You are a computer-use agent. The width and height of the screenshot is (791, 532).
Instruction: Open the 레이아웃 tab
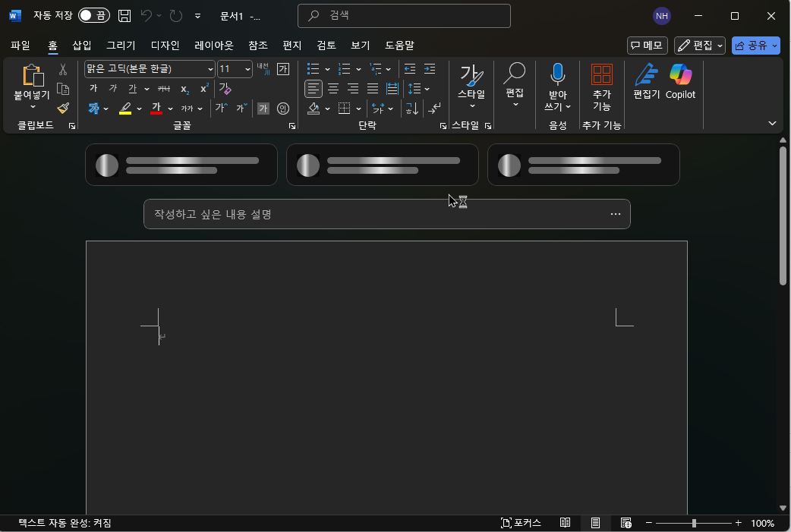(214, 46)
